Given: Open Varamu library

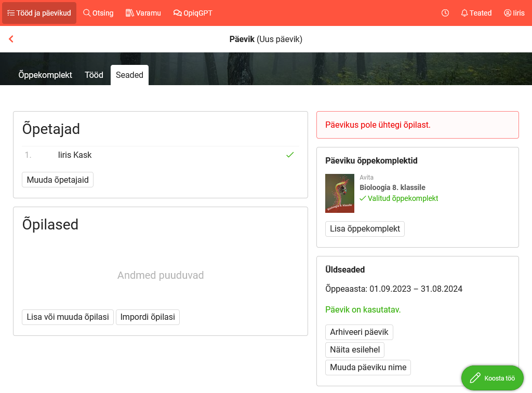Looking at the screenshot, I should [143, 13].
